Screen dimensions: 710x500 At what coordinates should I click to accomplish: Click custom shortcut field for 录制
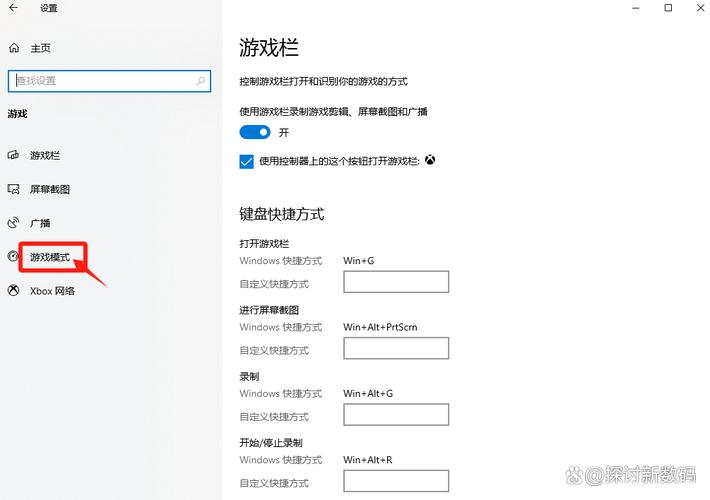pos(396,414)
